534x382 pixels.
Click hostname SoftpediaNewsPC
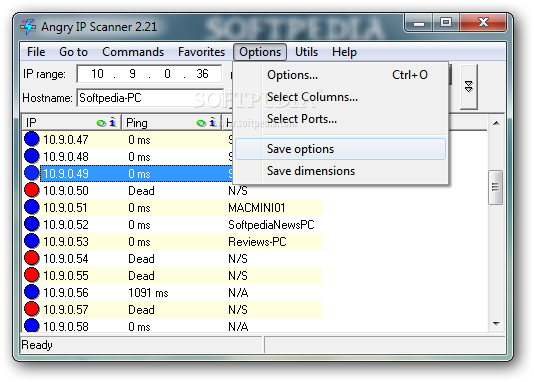(x=271, y=225)
